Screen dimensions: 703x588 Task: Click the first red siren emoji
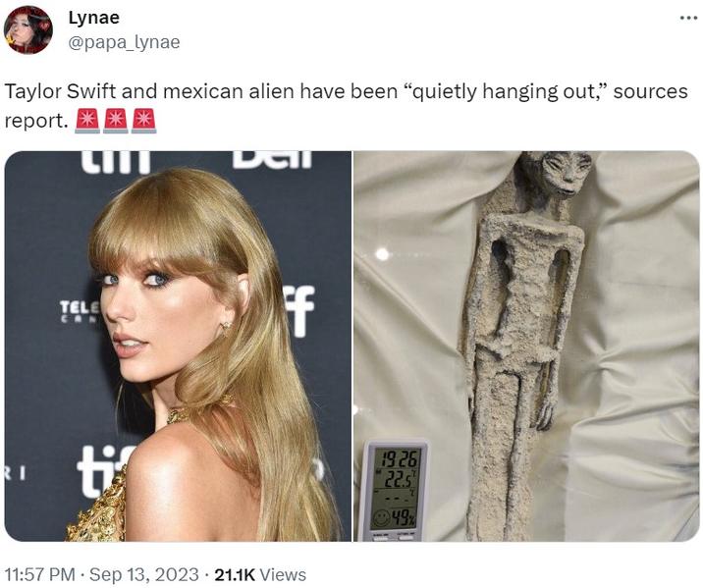point(88,121)
